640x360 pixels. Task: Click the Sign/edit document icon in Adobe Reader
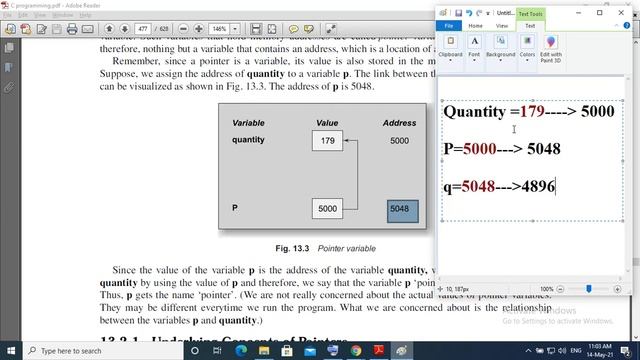pos(41,29)
